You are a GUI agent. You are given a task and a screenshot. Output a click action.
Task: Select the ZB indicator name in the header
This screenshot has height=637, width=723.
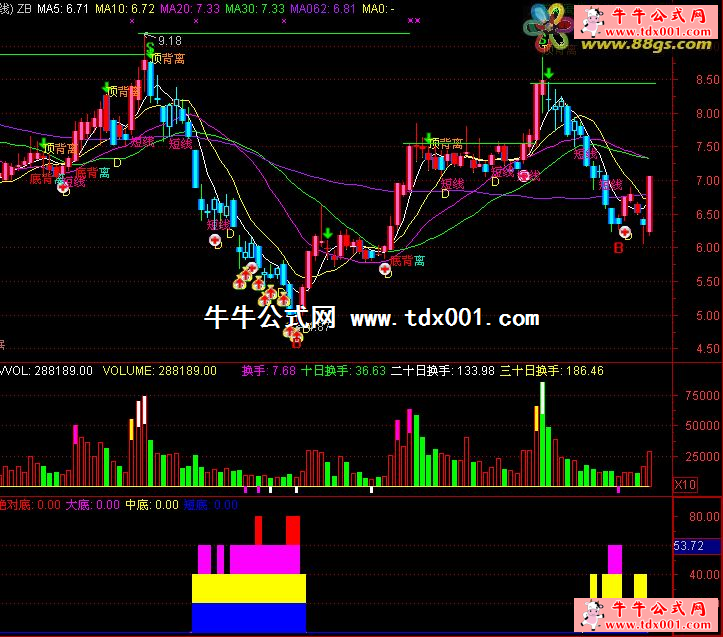coord(24,9)
